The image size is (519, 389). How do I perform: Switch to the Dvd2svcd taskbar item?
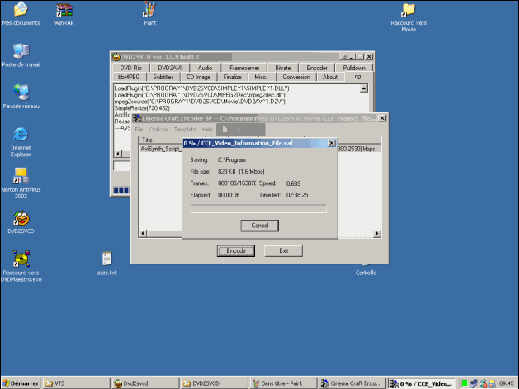[145, 383]
